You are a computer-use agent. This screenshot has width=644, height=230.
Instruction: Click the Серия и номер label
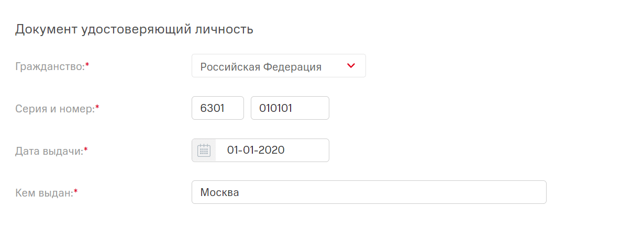[54, 109]
